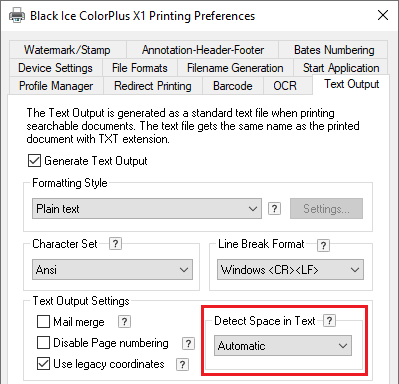Enable Mail merge checkbox

[43, 322]
